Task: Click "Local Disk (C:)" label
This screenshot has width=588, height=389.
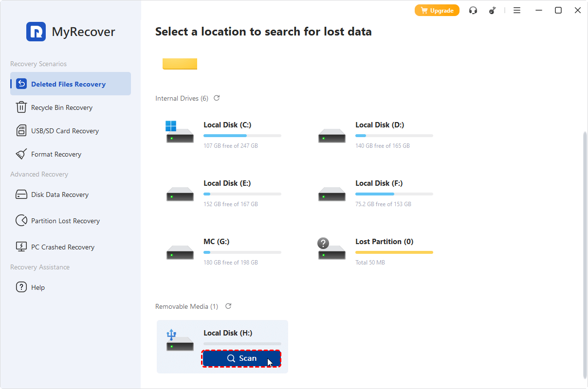Action: point(227,125)
